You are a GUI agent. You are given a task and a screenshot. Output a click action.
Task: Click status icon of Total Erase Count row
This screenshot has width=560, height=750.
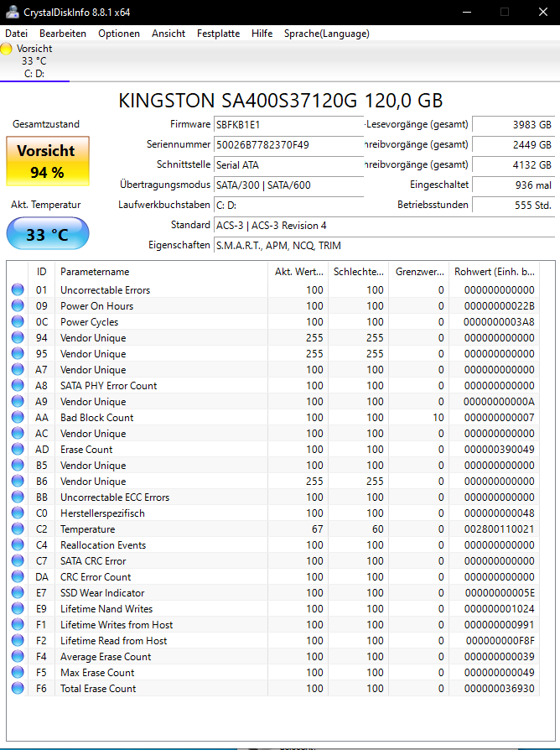tap(18, 688)
